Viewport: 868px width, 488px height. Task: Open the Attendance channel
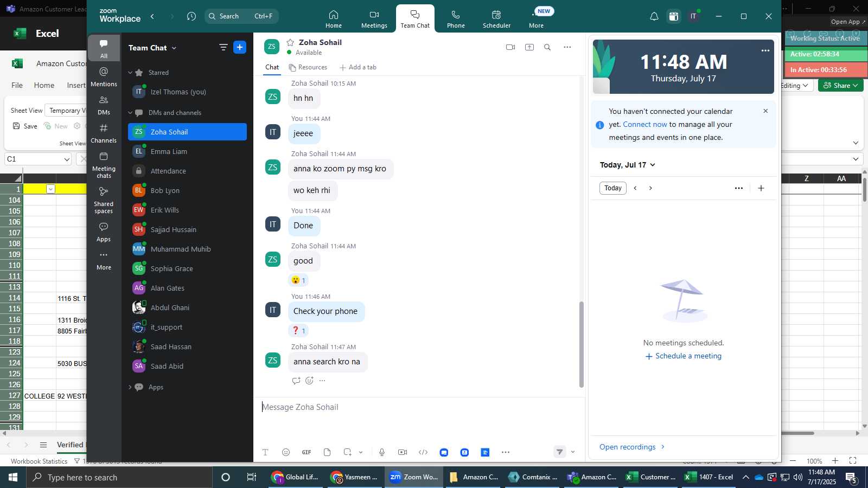(187, 171)
